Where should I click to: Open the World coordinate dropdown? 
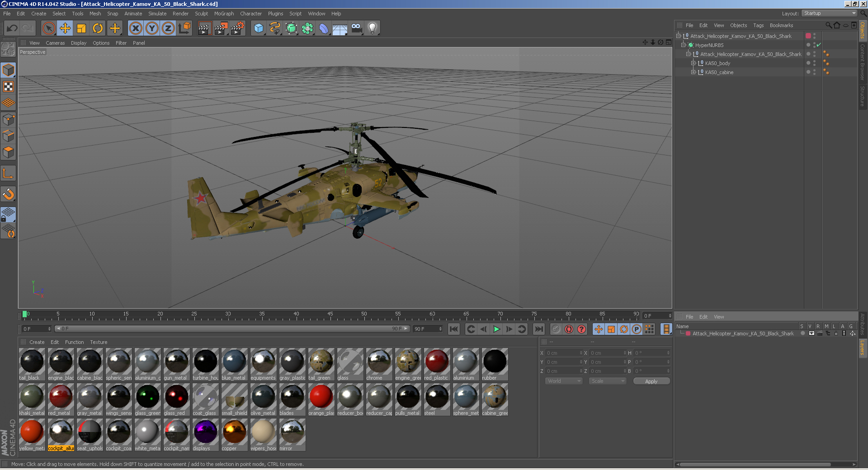tap(564, 381)
